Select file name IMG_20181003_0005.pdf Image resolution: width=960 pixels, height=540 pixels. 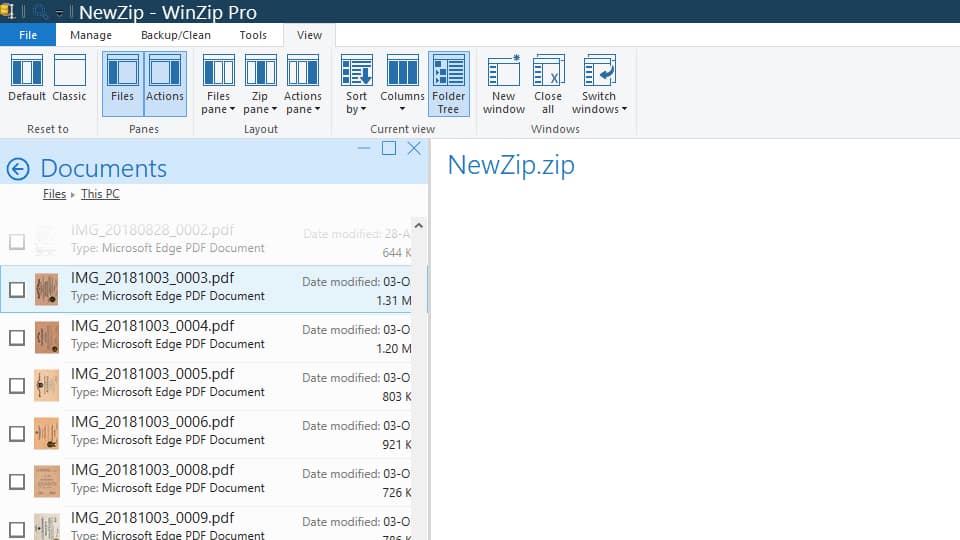pos(152,374)
